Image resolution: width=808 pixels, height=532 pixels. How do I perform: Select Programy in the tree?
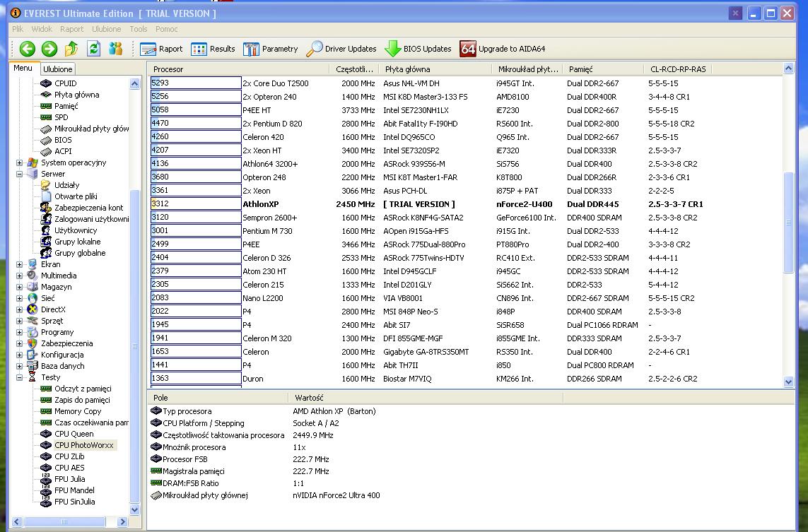coord(57,332)
